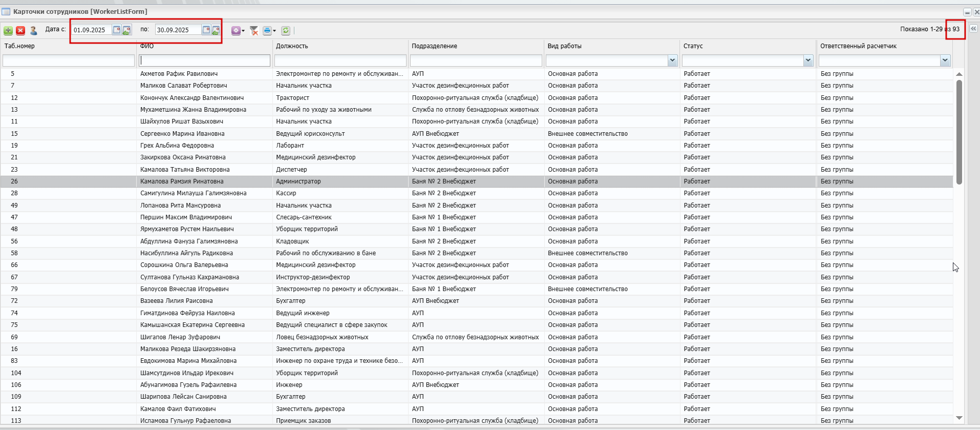Clear filters with the funnel icon
This screenshot has height=430, width=980.
pos(253,31)
